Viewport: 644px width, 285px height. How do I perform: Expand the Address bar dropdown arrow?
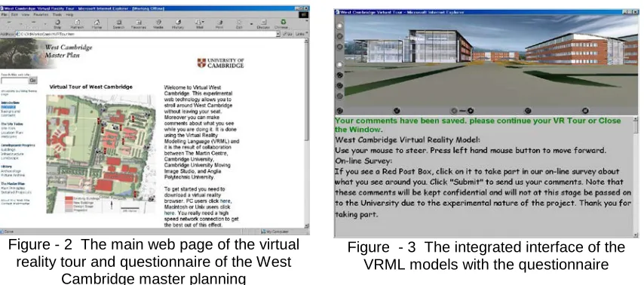[x=278, y=34]
